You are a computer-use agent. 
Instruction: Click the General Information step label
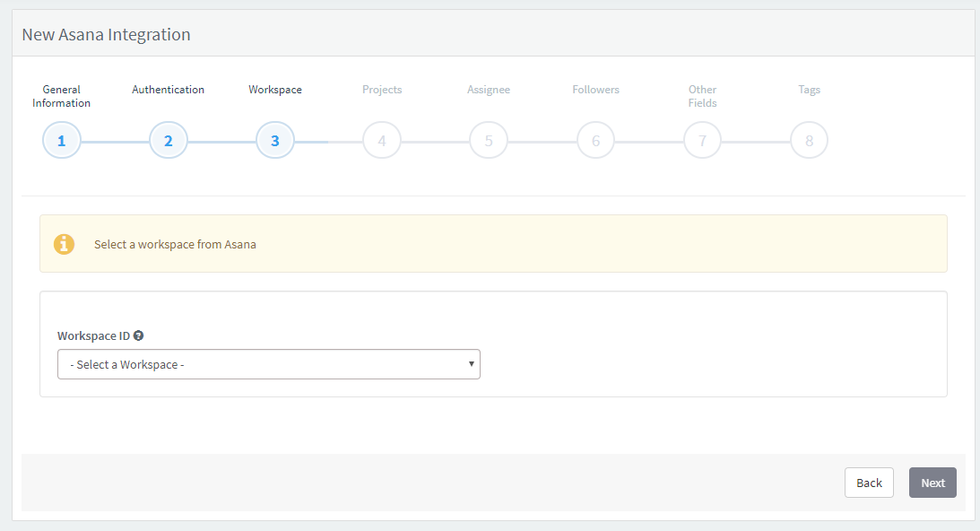[61, 96]
